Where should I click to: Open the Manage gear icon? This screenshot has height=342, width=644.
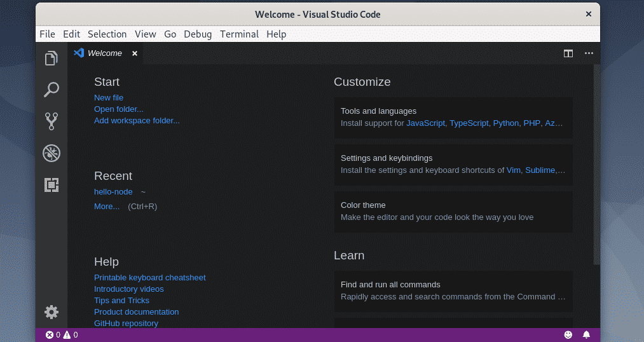click(51, 311)
